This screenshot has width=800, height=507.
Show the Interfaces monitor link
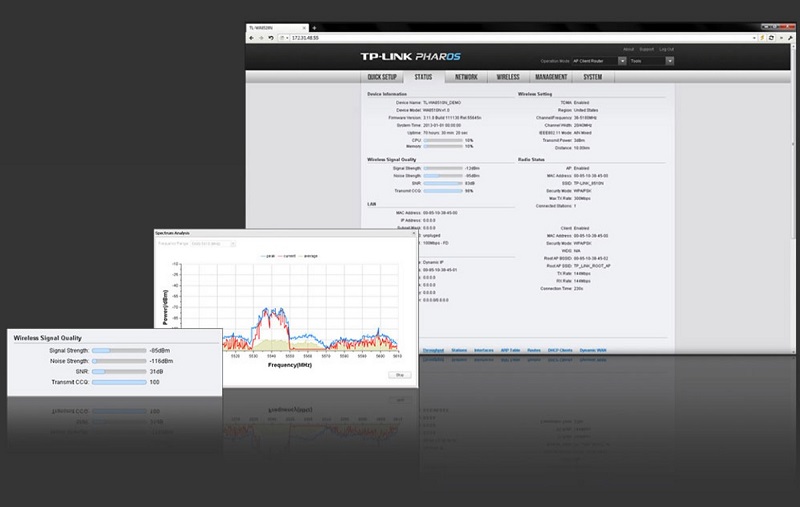(x=484, y=350)
